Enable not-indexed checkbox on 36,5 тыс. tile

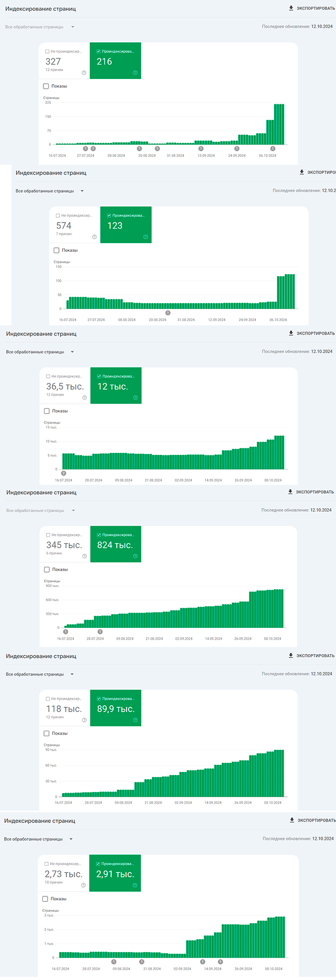(x=48, y=376)
